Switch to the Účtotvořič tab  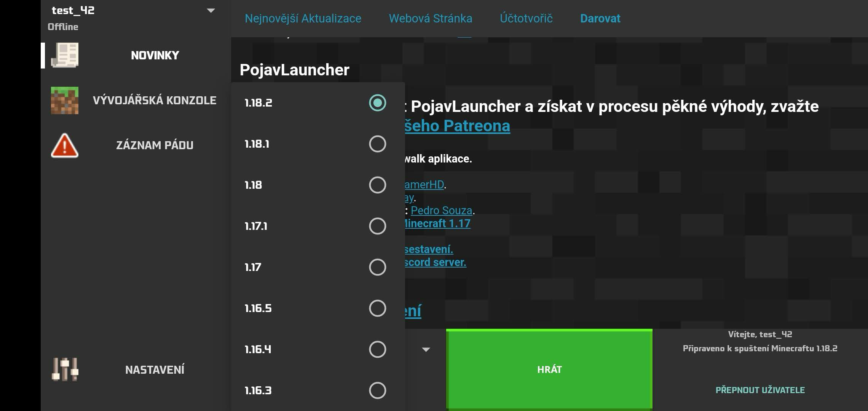click(526, 18)
